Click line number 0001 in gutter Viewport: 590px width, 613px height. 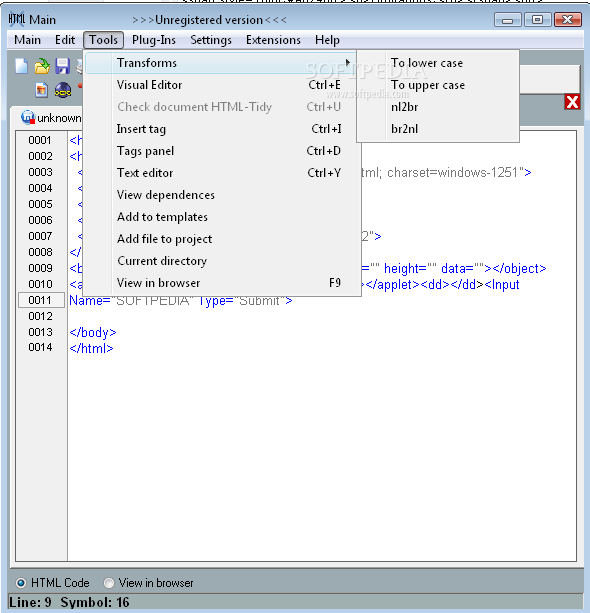pyautogui.click(x=40, y=140)
